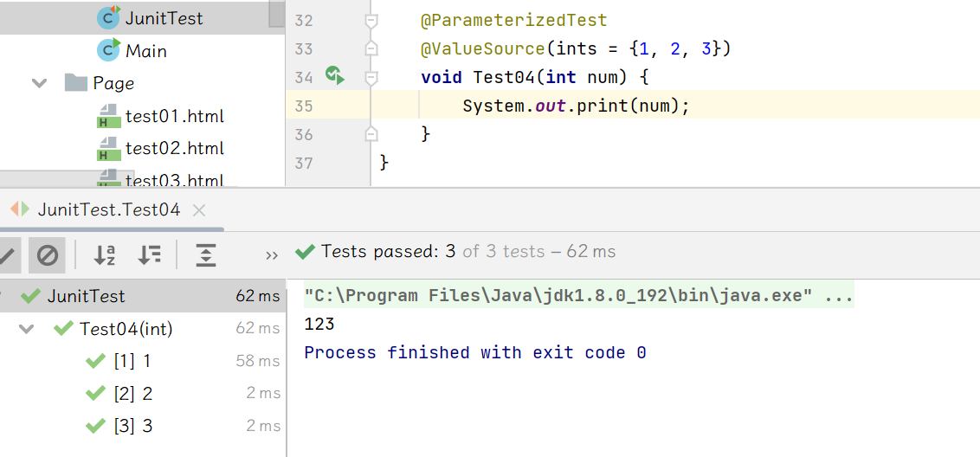The height and width of the screenshot is (457, 980).
Task: Click the 58 ms duration value
Action: tap(257, 361)
